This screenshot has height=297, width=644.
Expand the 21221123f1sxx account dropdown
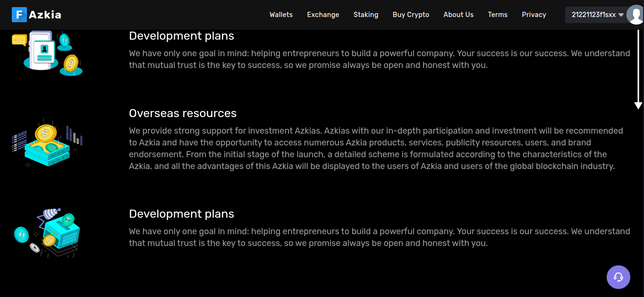pos(597,15)
